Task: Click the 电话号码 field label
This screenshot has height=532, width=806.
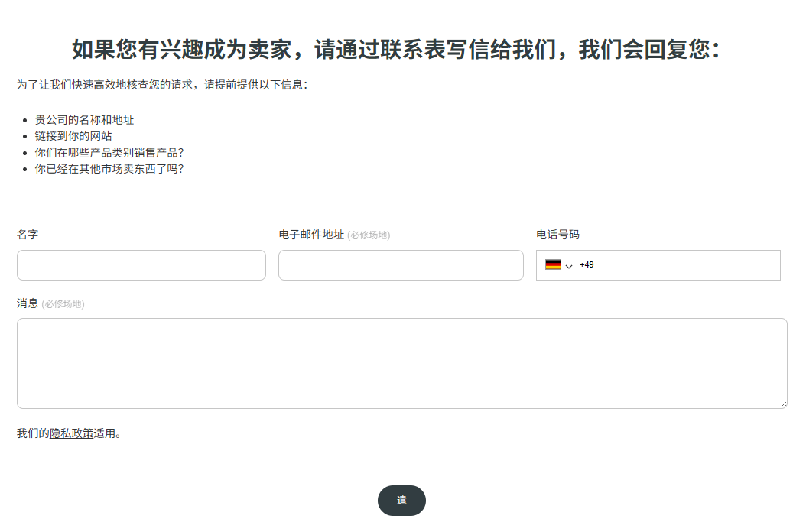Action: [557, 235]
